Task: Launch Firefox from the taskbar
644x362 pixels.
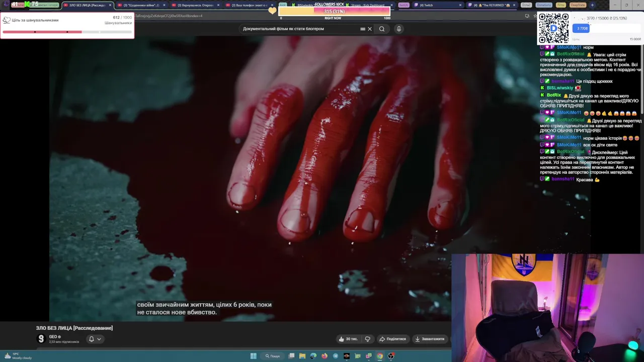Action: pyautogui.click(x=325, y=356)
